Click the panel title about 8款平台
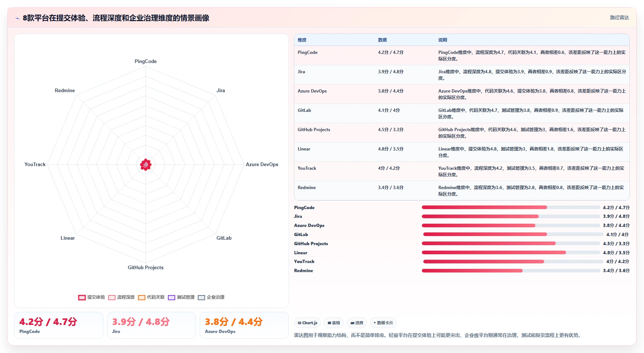The height and width of the screenshot is (353, 644). 116,18
